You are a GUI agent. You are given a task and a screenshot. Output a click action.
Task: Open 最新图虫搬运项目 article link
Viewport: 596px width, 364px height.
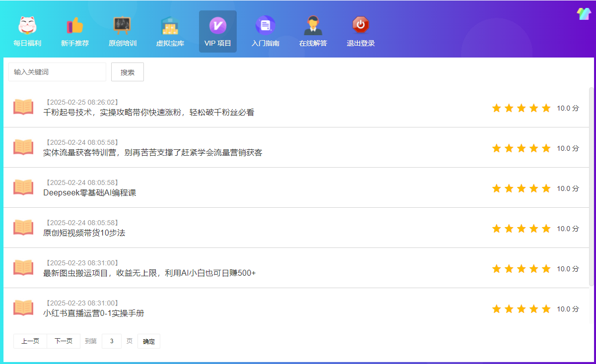(149, 273)
